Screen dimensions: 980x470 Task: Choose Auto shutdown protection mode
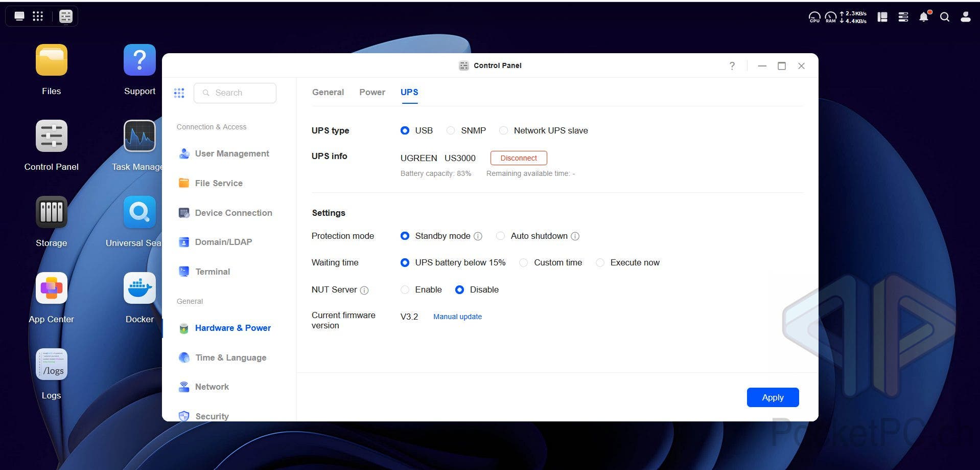[501, 236]
